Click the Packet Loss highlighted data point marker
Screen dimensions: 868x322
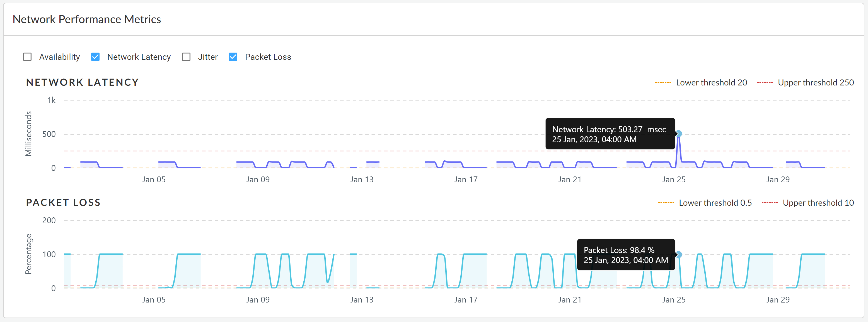click(x=679, y=255)
